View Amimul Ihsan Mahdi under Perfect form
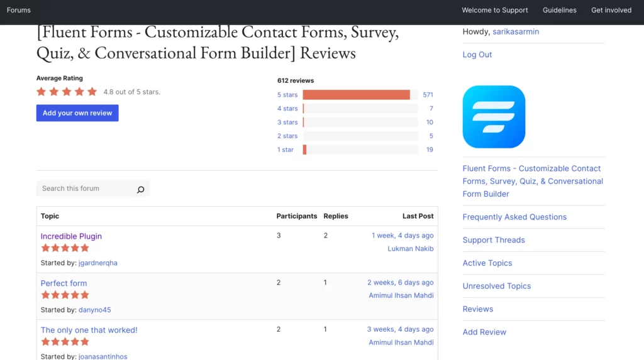The height and width of the screenshot is (360, 644). tap(401, 295)
